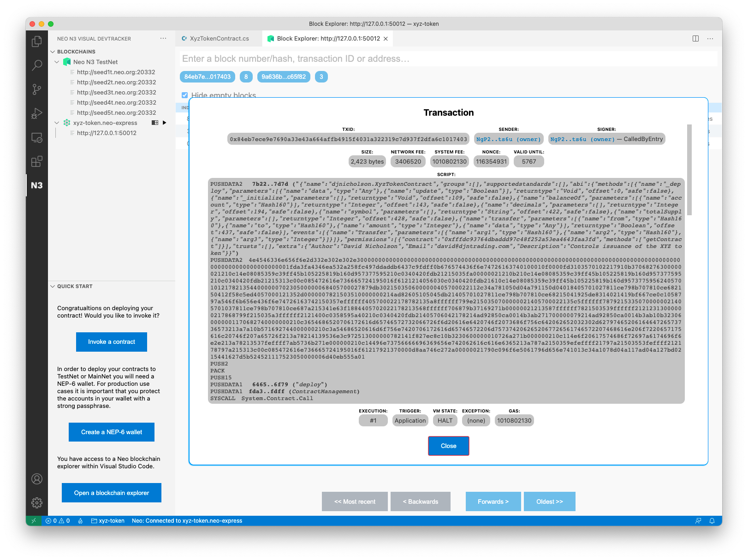748x560 pixels.
Task: Open editor More Actions ellipsis
Action: [710, 39]
